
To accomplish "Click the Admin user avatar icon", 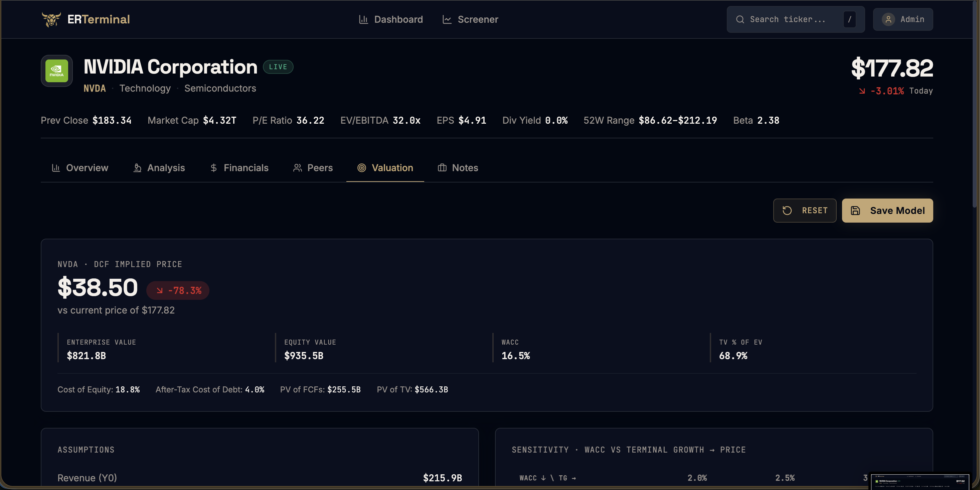I will click(888, 19).
